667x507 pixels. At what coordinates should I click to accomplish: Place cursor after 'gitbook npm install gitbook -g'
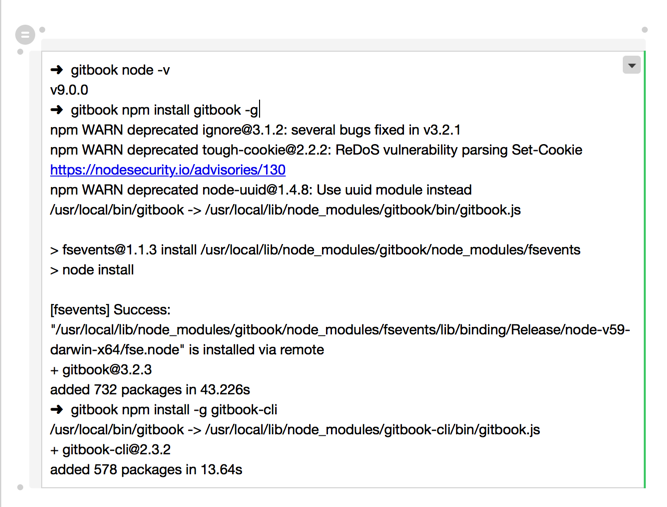pyautogui.click(x=260, y=110)
